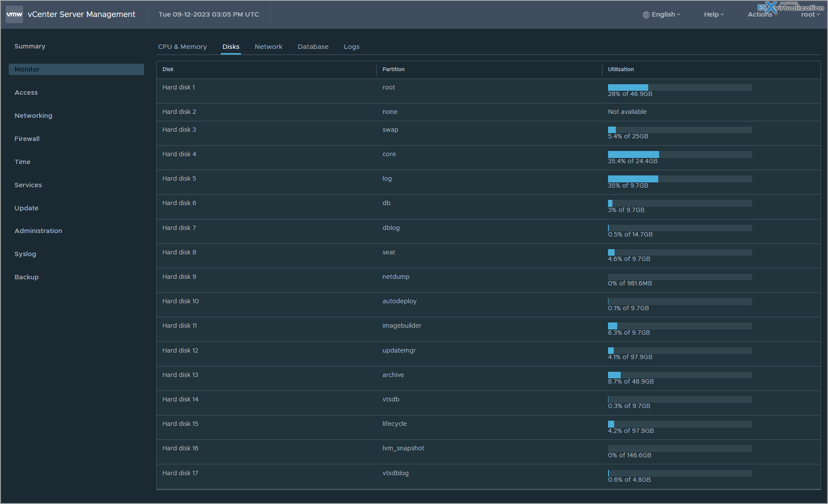This screenshot has width=828, height=504.
Task: Click '0% of 146.6GB' utilization text
Action: pos(629,455)
